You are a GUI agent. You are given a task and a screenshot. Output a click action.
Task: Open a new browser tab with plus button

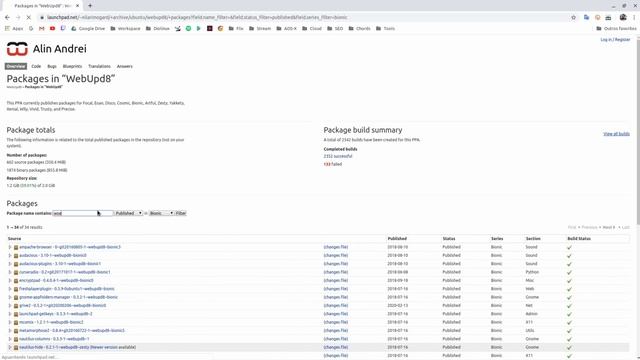[90, 6]
